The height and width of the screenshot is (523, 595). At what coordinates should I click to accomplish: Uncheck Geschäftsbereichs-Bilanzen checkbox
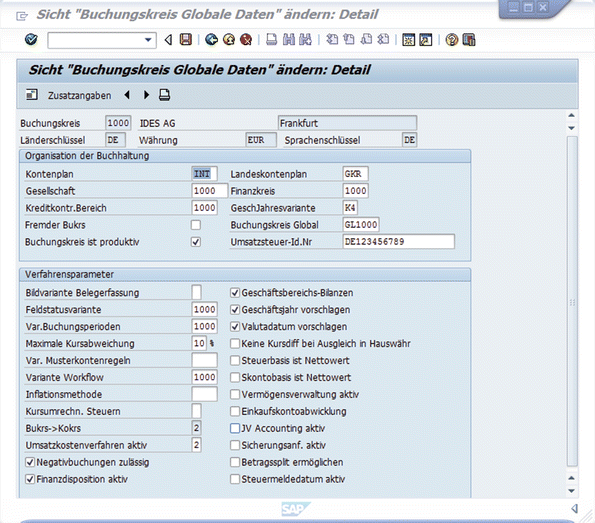click(235, 293)
